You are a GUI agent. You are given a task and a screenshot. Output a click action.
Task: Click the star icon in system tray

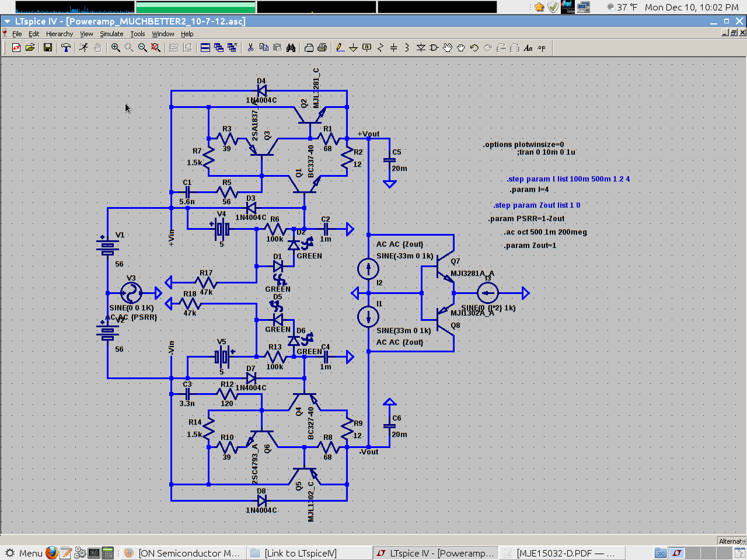(539, 7)
